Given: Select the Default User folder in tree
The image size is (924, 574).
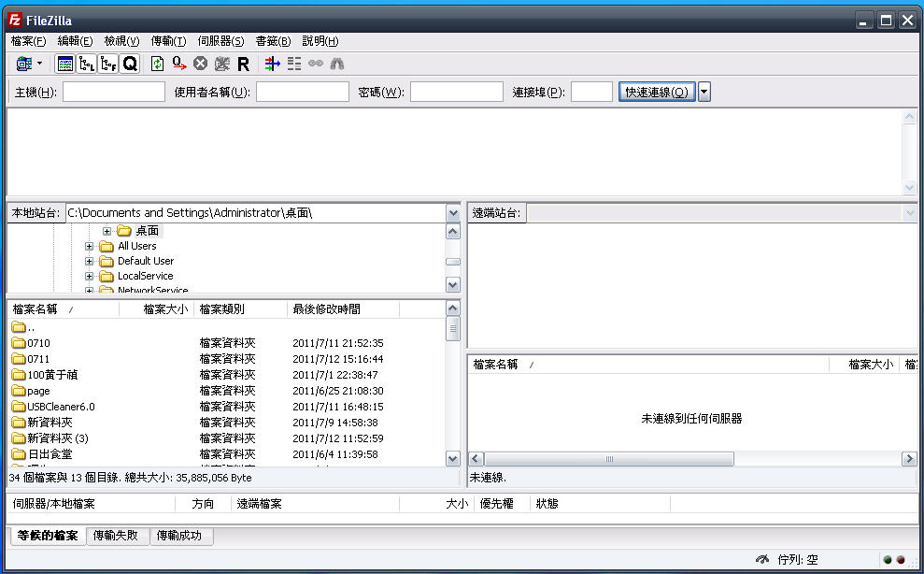Looking at the screenshot, I should coord(146,261).
